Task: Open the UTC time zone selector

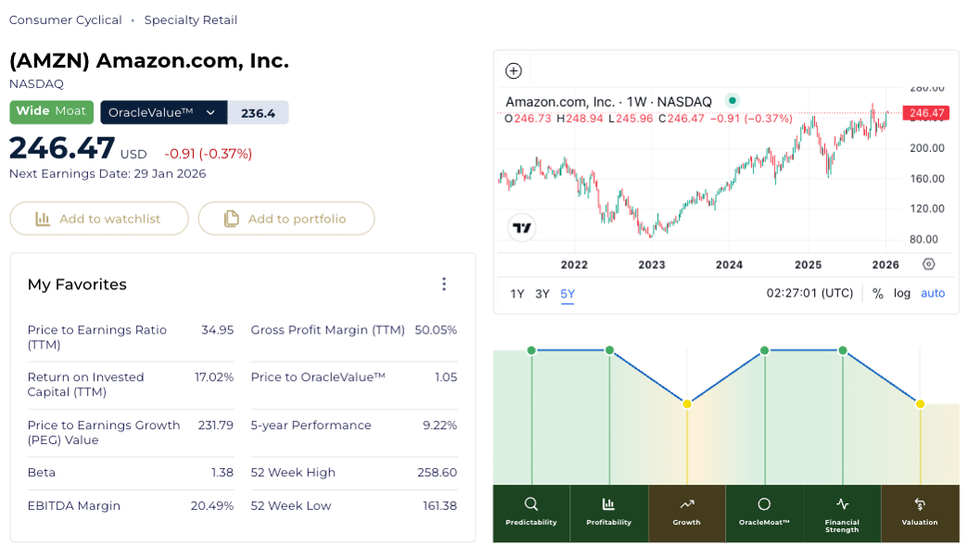Action: (x=809, y=294)
